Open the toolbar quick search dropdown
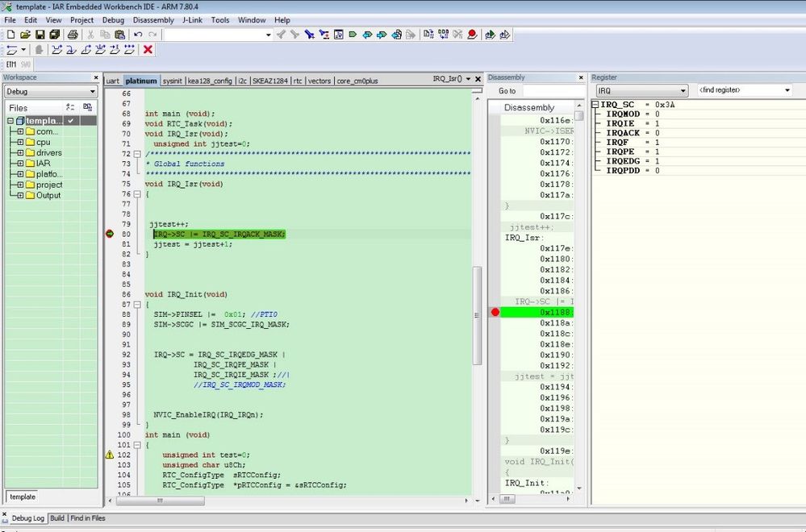Image resolution: width=806 pixels, height=532 pixels. (x=268, y=35)
